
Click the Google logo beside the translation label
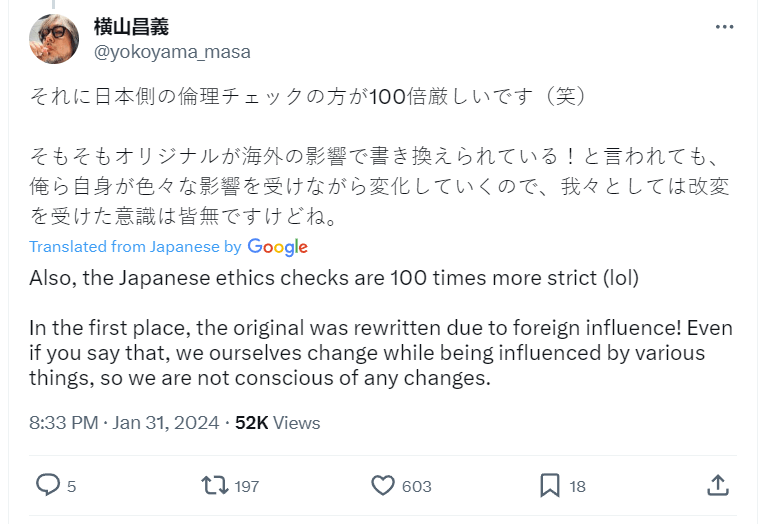coord(277,246)
